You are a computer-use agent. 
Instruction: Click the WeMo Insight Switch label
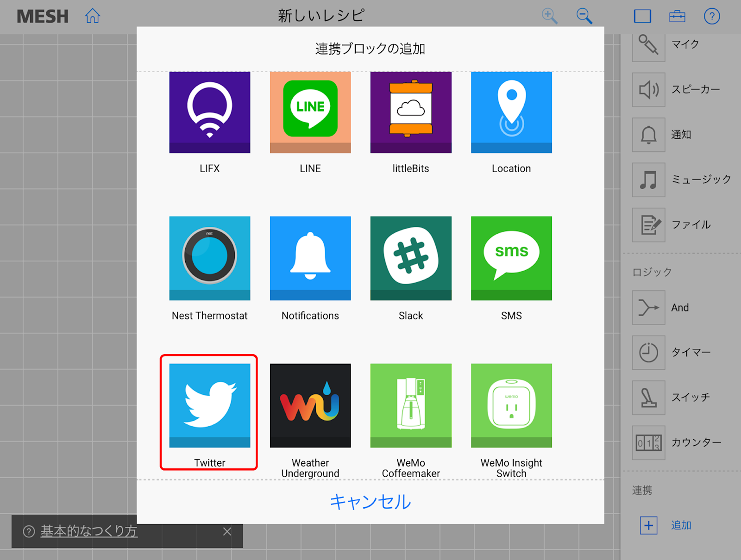[511, 468]
